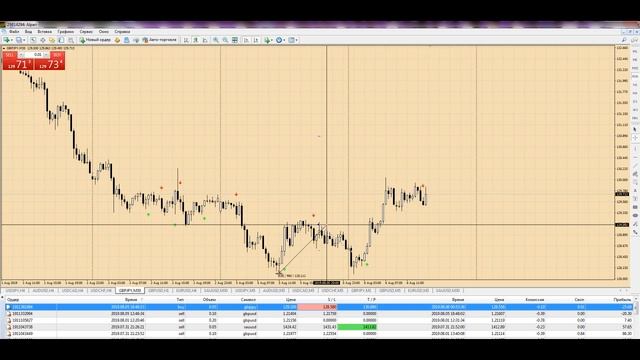640x360 pixels.
Task: Switch to the USDCAD,H4 chart tab
Action: (x=73, y=291)
